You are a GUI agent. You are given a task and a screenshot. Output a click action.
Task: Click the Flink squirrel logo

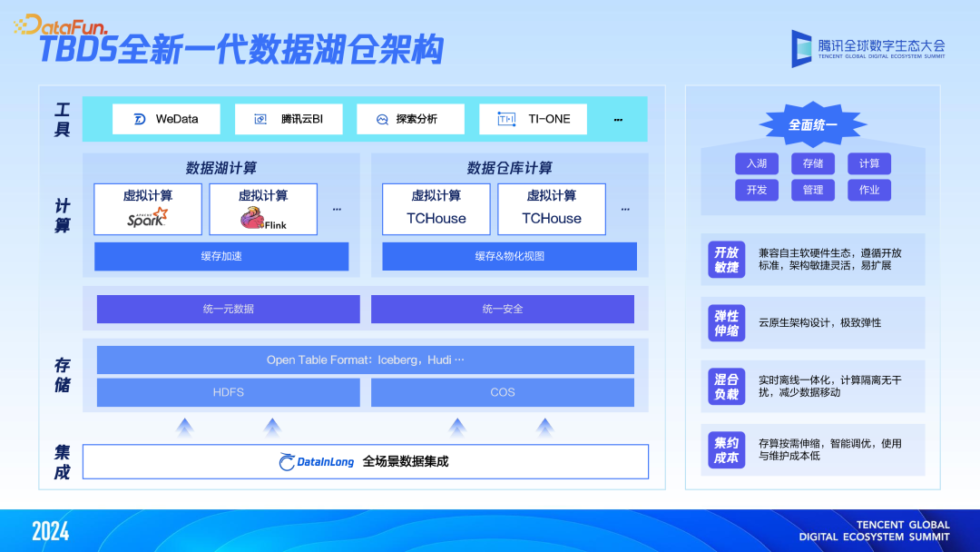[x=251, y=218]
